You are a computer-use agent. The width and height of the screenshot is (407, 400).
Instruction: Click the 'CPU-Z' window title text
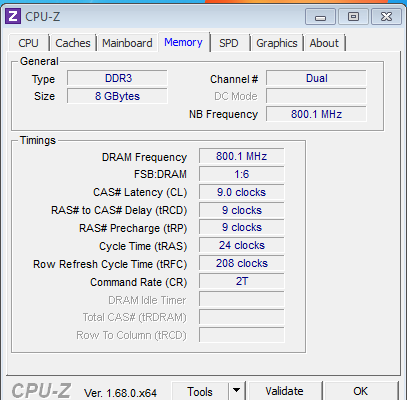point(43,17)
